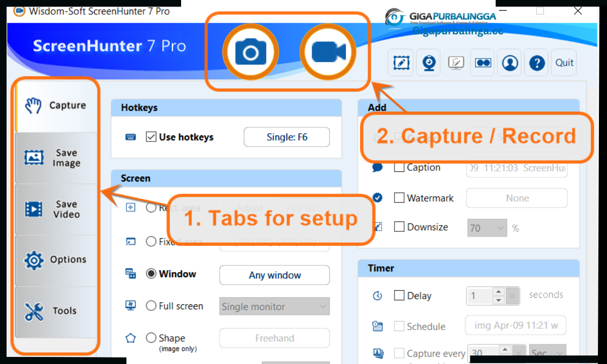
Task: Open help with question mark icon
Action: 537,63
